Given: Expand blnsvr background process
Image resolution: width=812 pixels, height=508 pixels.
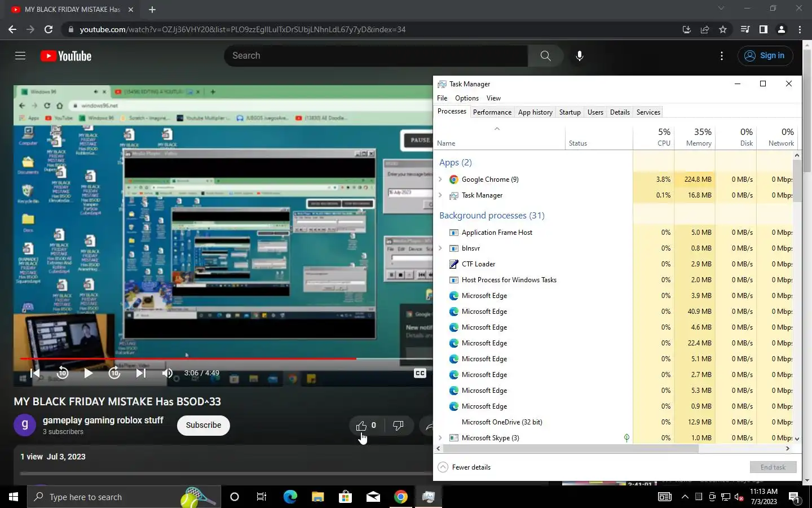Looking at the screenshot, I should [x=440, y=248].
